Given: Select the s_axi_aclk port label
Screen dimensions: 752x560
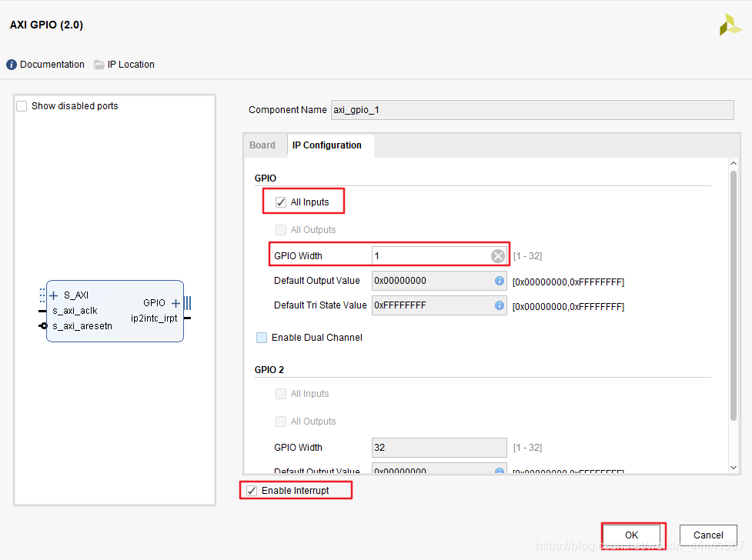Looking at the screenshot, I should (x=75, y=311).
